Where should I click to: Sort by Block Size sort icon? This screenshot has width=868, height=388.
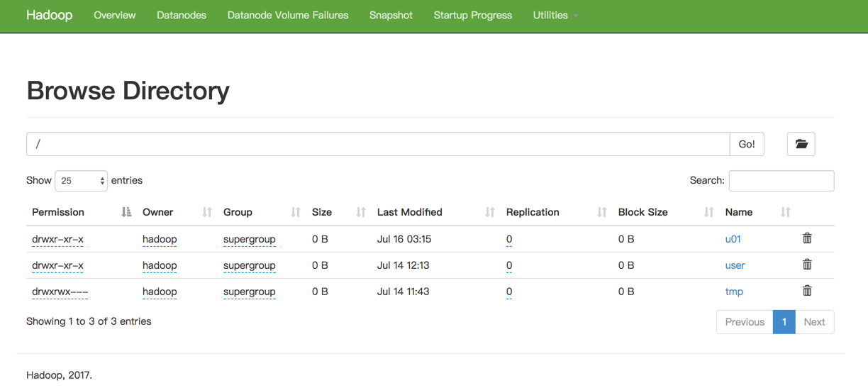coord(708,212)
